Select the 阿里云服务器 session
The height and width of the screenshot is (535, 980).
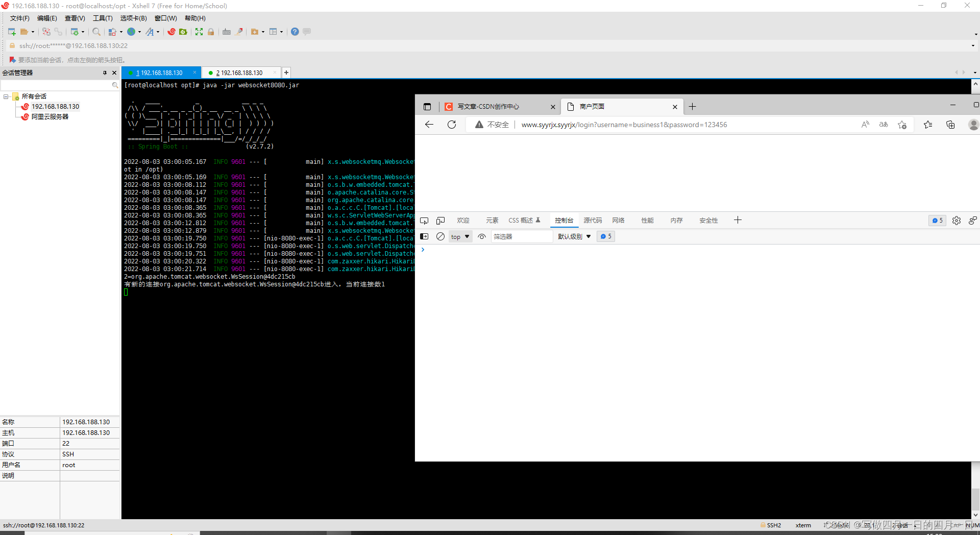pos(50,117)
